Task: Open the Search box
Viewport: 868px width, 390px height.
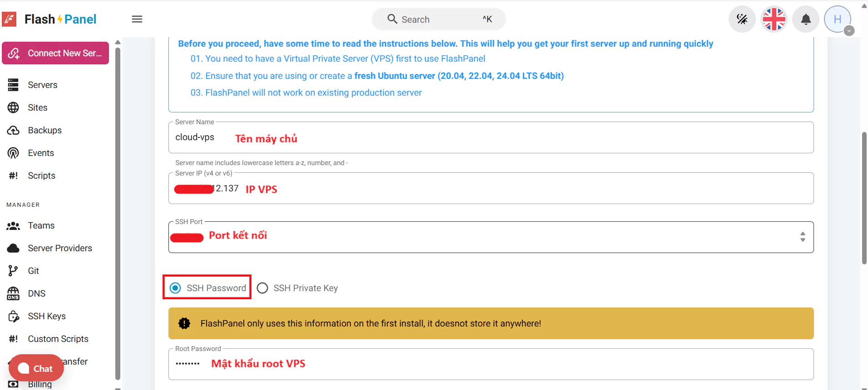Action: [438, 19]
